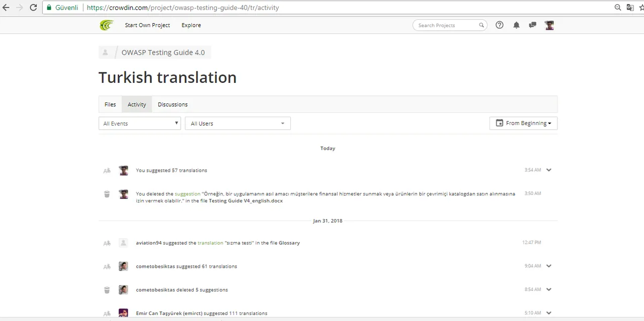644x321 pixels.
Task: Click the 'Jan 31, 2018' date separator label
Action: click(x=328, y=221)
